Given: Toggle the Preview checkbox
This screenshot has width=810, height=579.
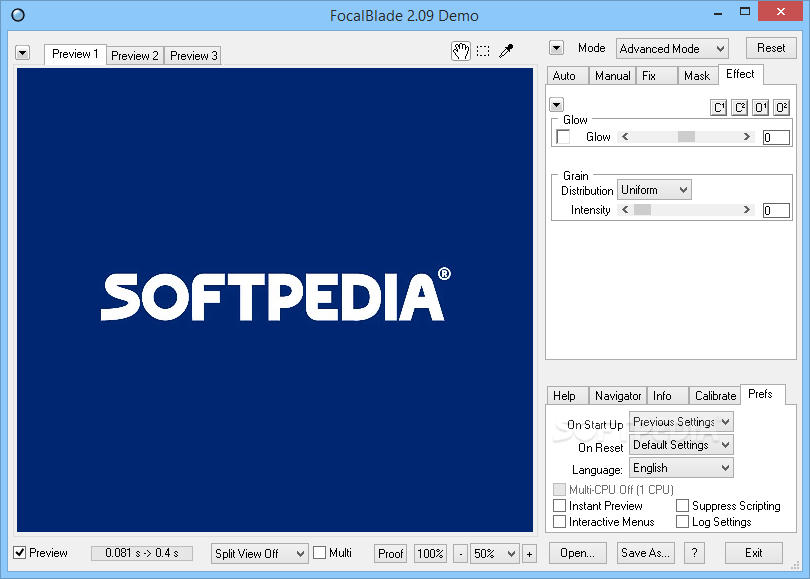Looking at the screenshot, I should tap(20, 553).
